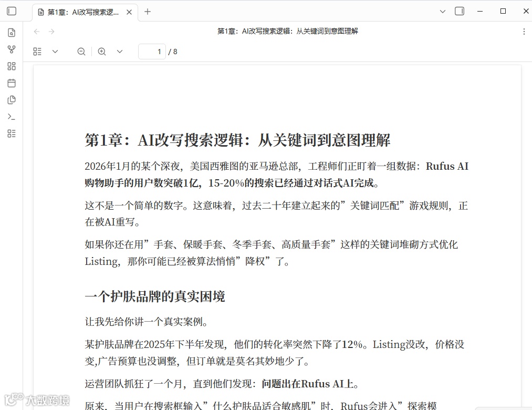The image size is (532, 410).
Task: Navigate back with left arrow
Action: click(37, 32)
